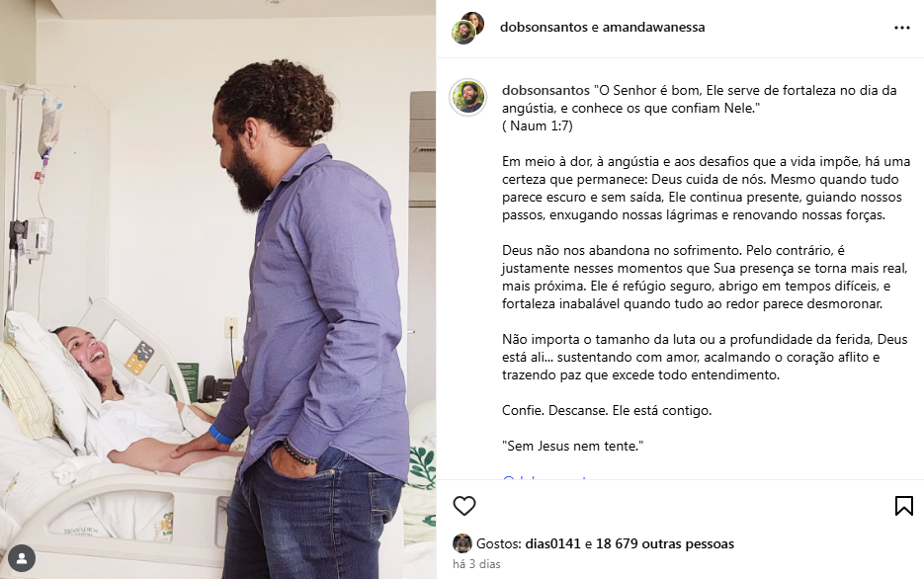924x579 pixels.
Task: Open the three-dot more options menu
Action: click(x=901, y=28)
